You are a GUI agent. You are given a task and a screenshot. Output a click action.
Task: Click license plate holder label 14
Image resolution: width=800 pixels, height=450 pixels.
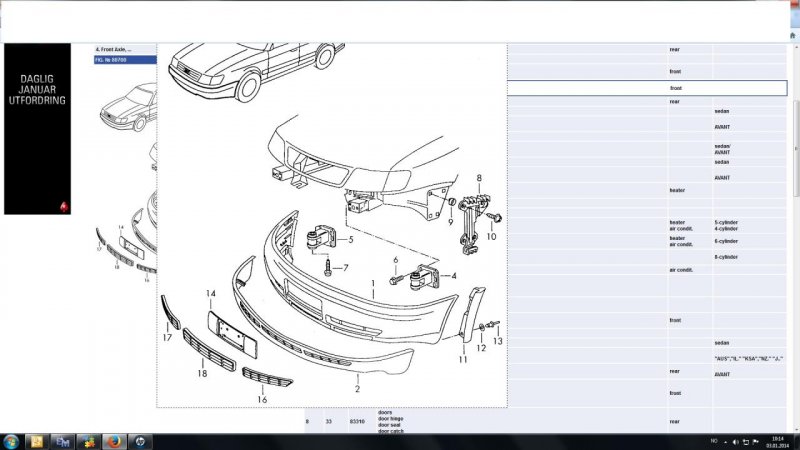click(x=211, y=294)
